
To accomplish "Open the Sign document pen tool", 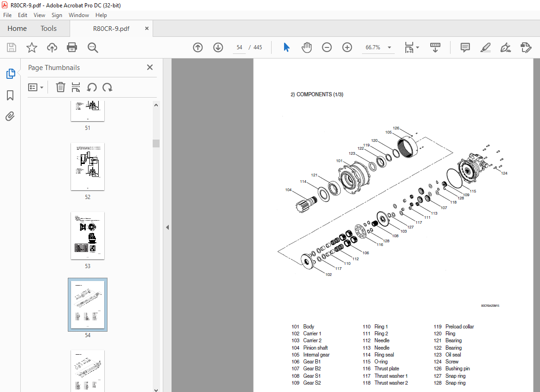I will [x=505, y=47].
